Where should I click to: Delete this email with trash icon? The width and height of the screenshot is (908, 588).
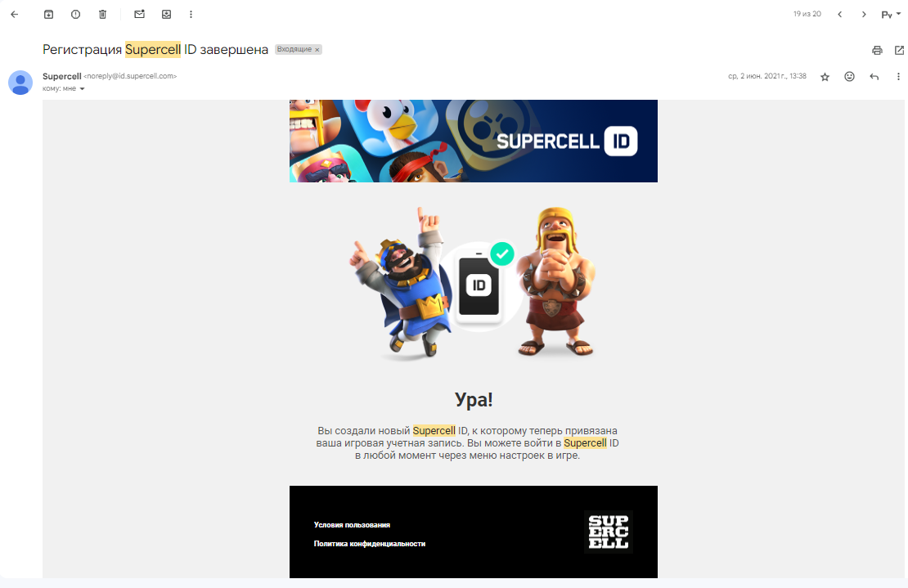click(x=102, y=15)
